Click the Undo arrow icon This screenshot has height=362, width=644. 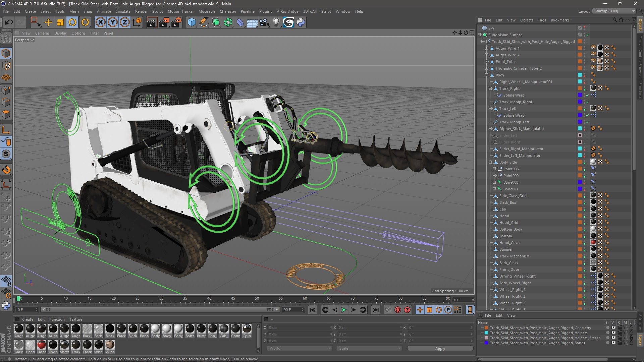(x=9, y=22)
